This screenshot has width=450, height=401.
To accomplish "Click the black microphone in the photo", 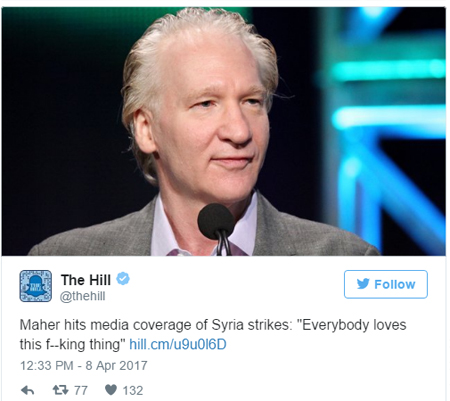I will point(216,222).
